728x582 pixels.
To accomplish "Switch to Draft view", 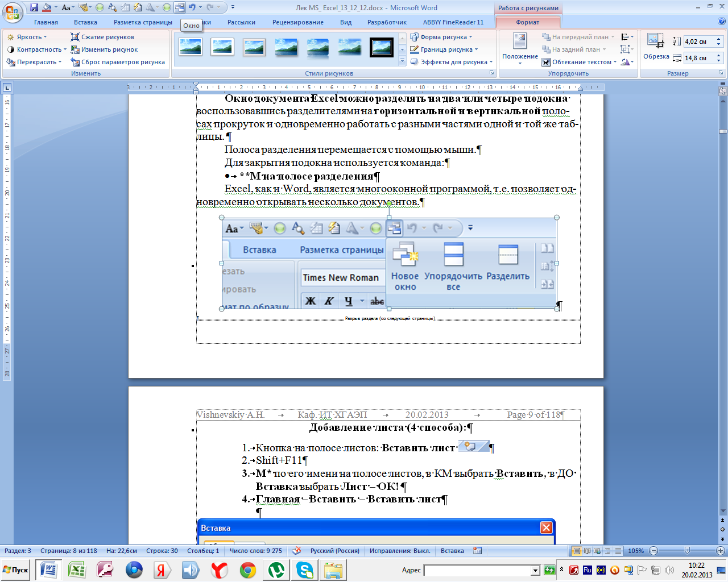I will tap(618, 551).
